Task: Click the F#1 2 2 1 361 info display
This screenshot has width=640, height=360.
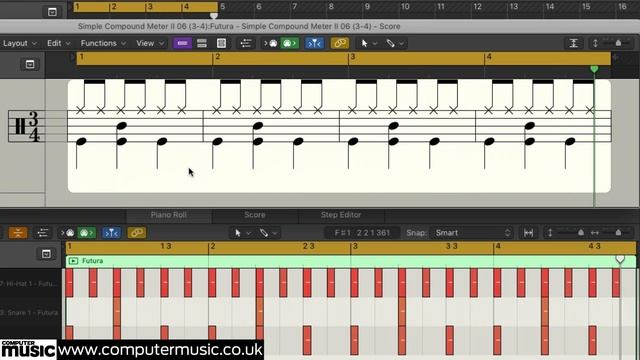Action: 362,233
